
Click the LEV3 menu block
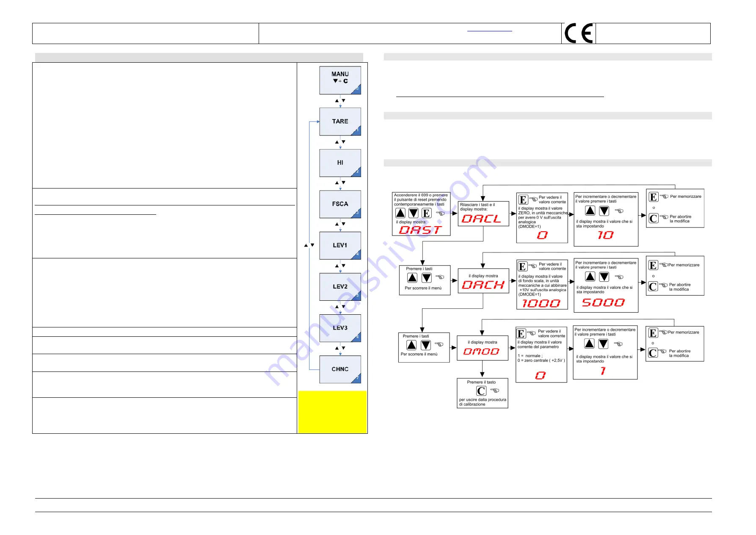340,328
